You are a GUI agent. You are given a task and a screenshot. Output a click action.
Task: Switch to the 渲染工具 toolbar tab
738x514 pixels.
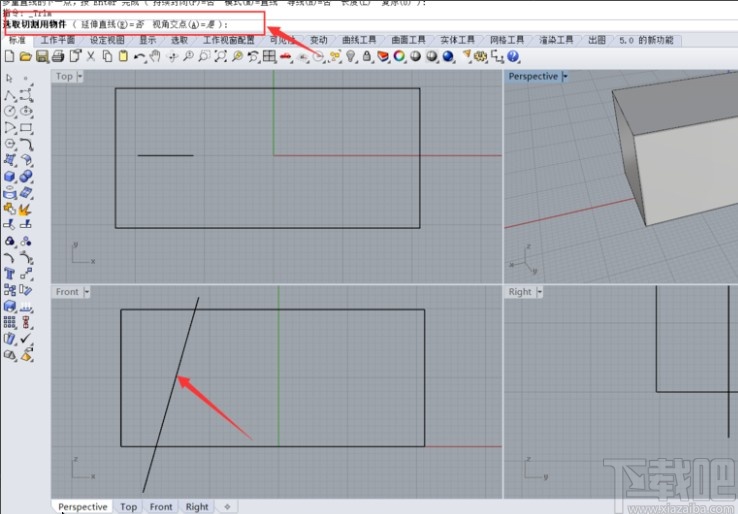(x=556, y=40)
